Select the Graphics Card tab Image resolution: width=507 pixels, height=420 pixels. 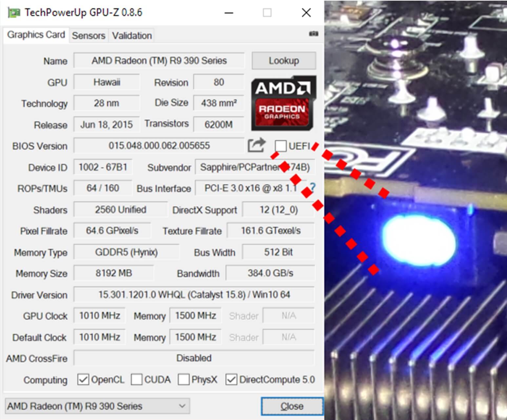point(36,35)
